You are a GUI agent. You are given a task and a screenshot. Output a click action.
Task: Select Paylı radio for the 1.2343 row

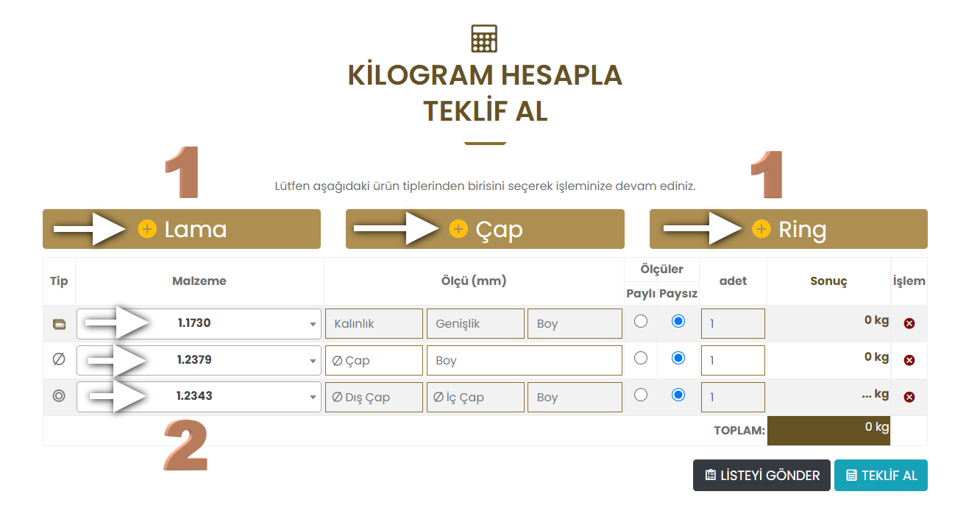click(x=641, y=395)
